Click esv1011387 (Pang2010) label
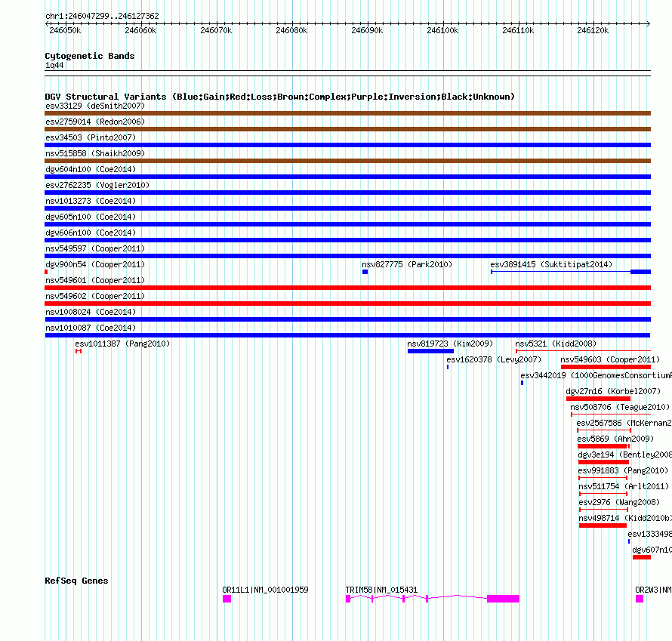 coord(122,344)
